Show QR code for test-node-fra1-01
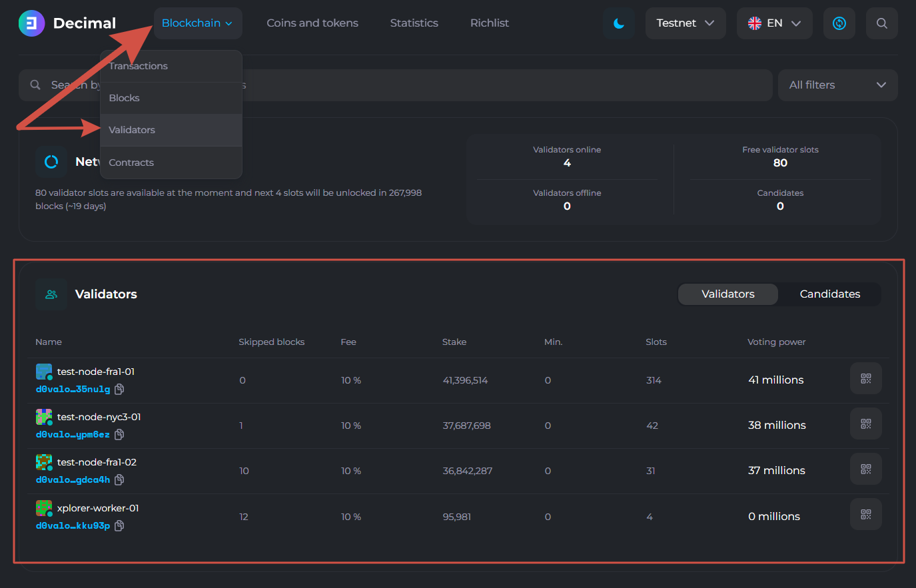The image size is (916, 588). pyautogui.click(x=866, y=378)
